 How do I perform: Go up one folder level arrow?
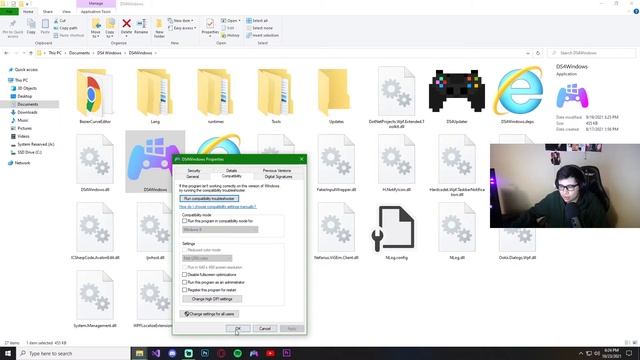[31, 53]
